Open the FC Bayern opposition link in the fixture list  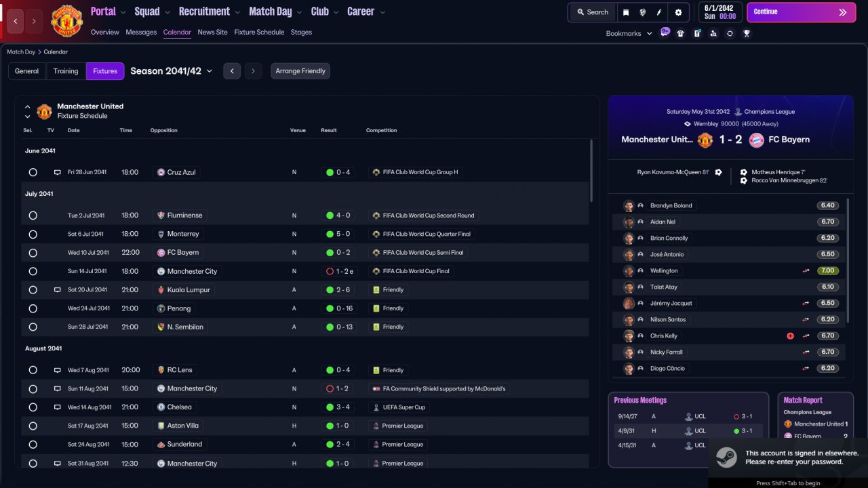click(x=178, y=253)
